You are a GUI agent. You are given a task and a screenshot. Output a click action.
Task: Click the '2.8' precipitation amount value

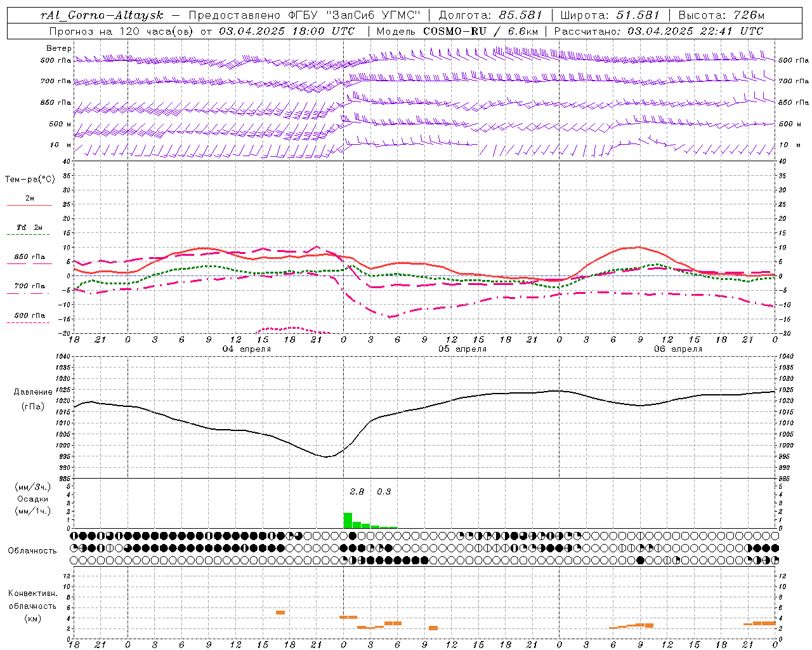(357, 492)
